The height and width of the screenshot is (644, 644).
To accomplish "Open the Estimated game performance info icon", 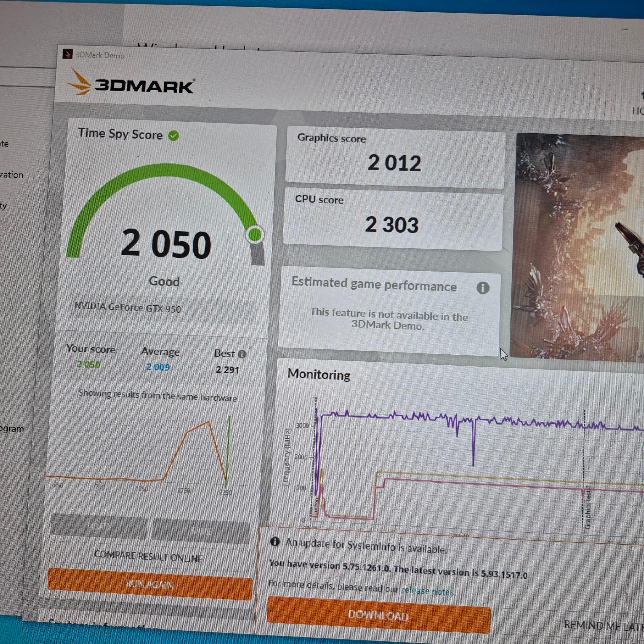I will [483, 288].
